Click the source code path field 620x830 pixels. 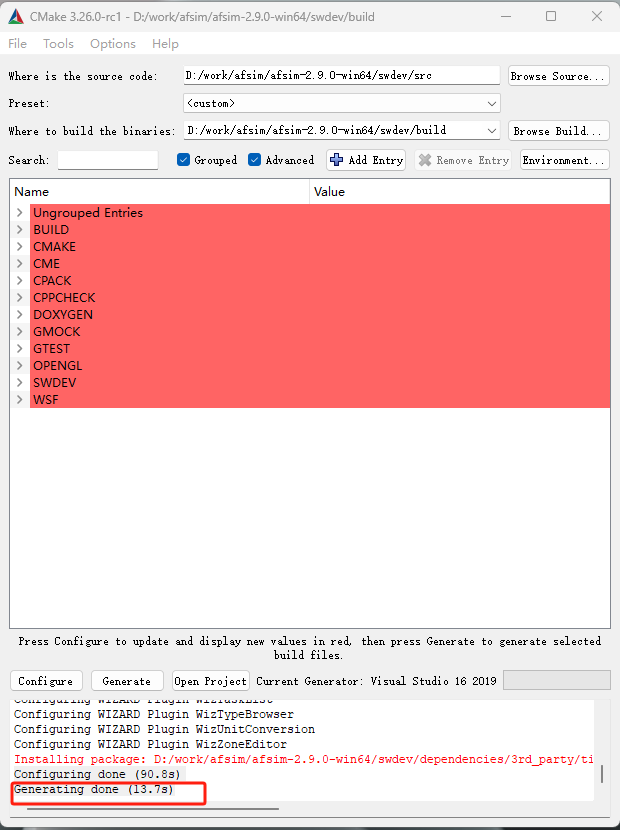342,75
